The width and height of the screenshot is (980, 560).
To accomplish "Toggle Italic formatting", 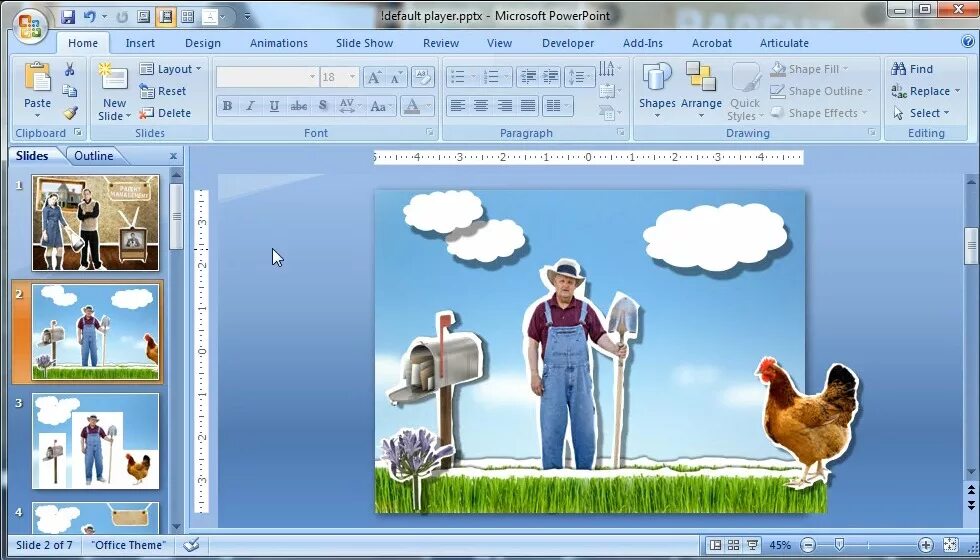I will coord(251,106).
